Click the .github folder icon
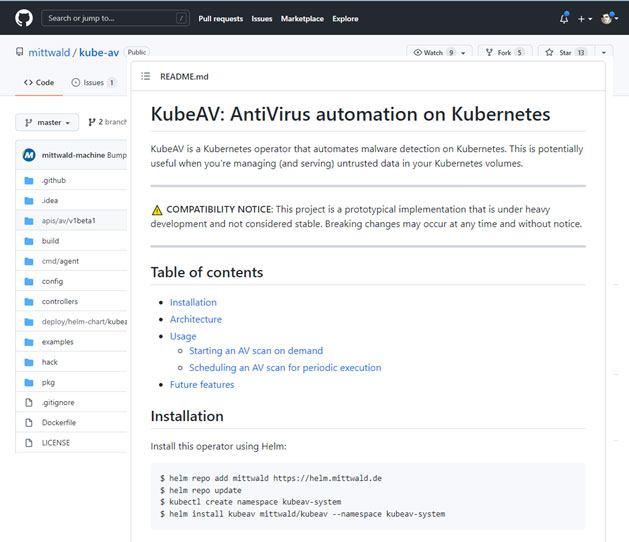Screen dimensions: 629x542 pos(28,180)
